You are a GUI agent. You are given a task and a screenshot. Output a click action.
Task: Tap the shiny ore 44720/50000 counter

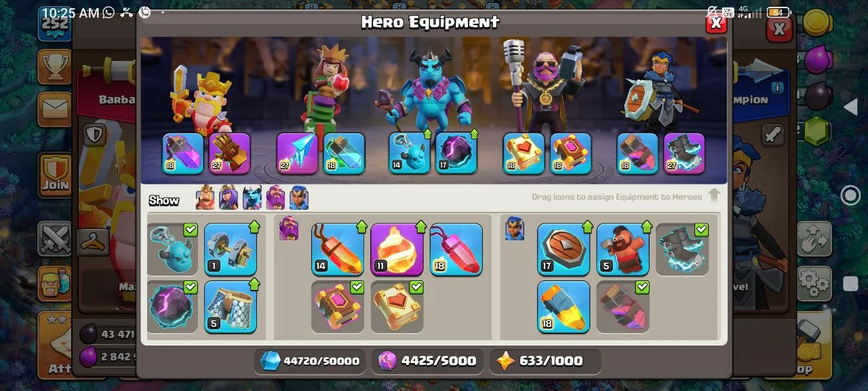coord(309,361)
